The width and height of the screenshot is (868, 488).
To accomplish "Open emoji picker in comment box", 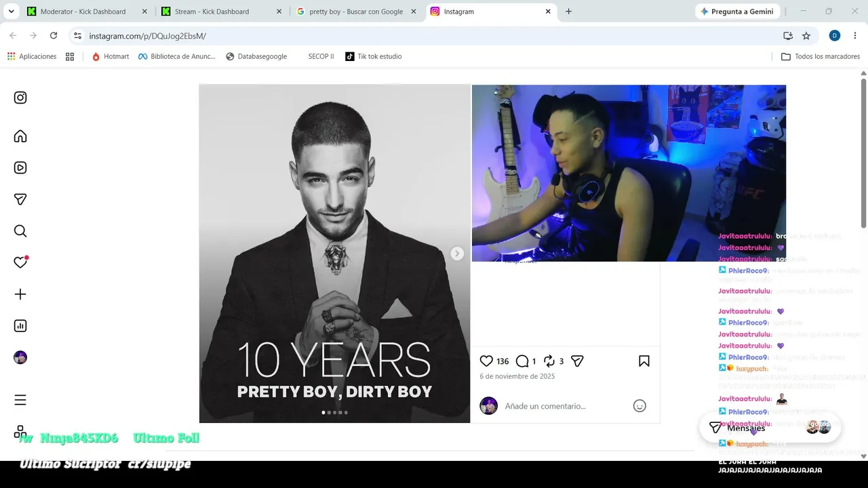I will pyautogui.click(x=639, y=406).
